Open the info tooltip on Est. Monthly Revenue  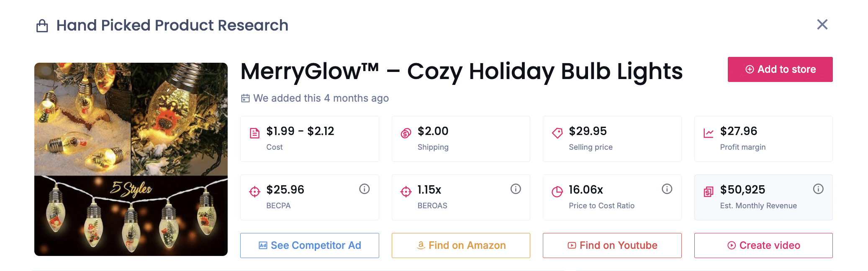[x=818, y=189]
